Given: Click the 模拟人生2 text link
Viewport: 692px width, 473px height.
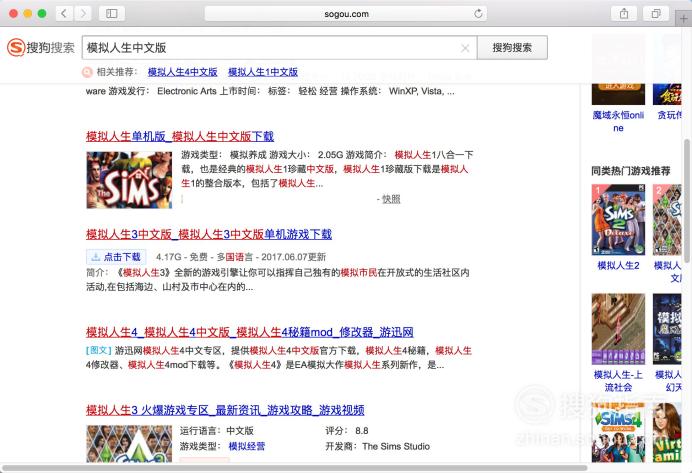Looking at the screenshot, I should click(618, 265).
